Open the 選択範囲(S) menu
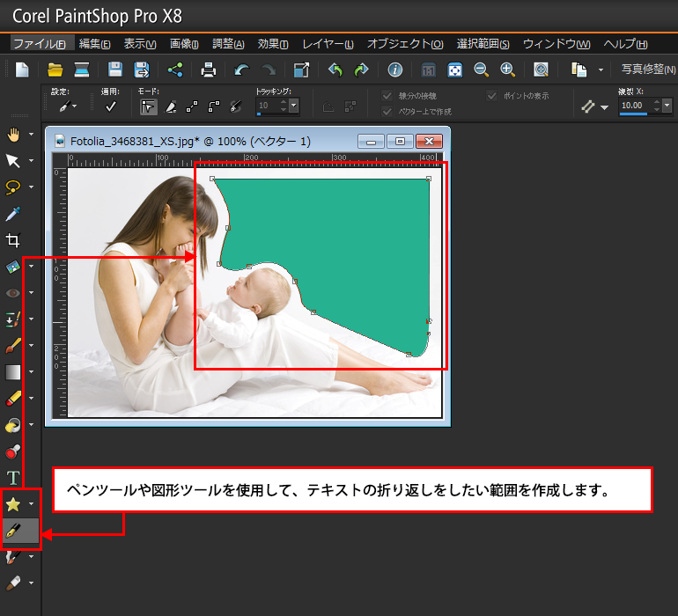The width and height of the screenshot is (678, 616). coord(483,44)
